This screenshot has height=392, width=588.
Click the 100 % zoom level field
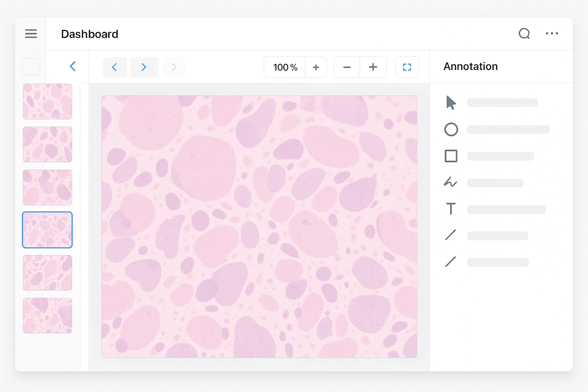click(x=285, y=67)
